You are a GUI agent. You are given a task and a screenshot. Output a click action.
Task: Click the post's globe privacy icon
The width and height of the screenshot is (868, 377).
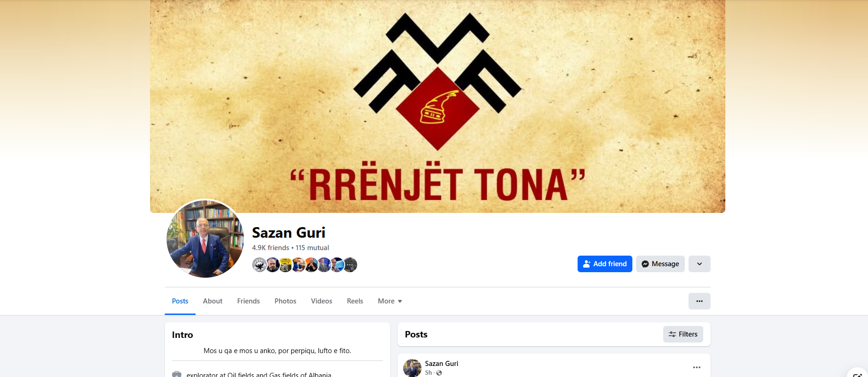tap(439, 373)
